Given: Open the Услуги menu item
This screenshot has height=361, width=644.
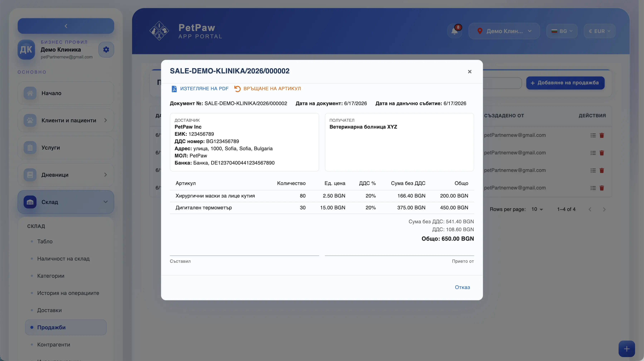Looking at the screenshot, I should point(66,148).
